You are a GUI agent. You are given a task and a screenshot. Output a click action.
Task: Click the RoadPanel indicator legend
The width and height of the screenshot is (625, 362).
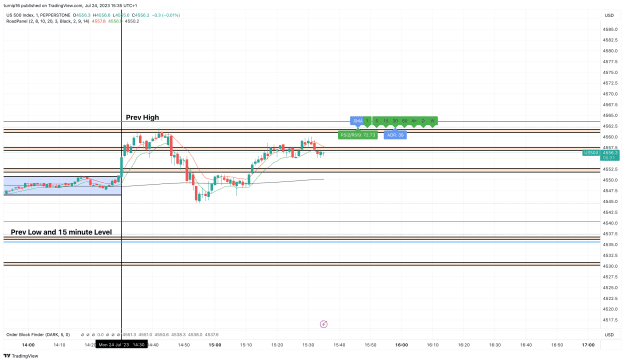[x=47, y=21]
